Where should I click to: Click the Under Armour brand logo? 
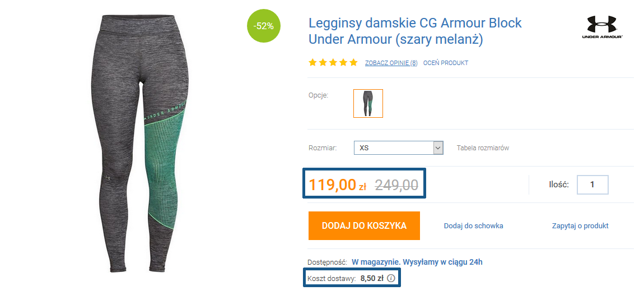pos(602,27)
